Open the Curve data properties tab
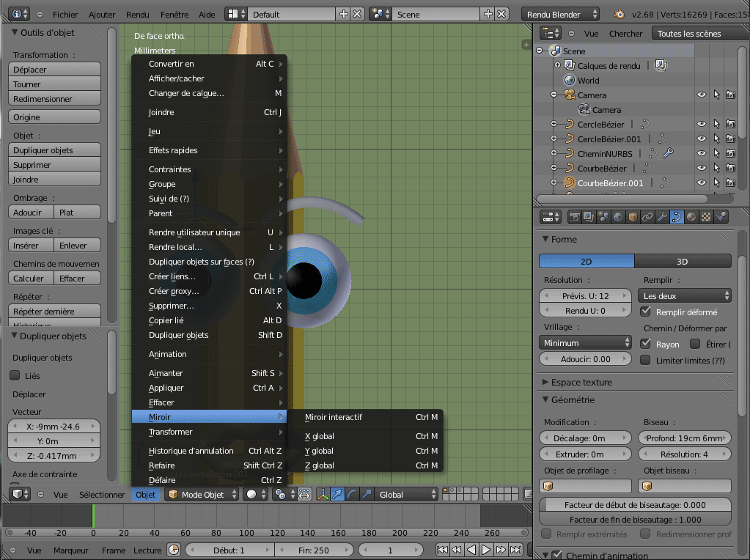Viewport: 750px width, 560px height. (677, 217)
